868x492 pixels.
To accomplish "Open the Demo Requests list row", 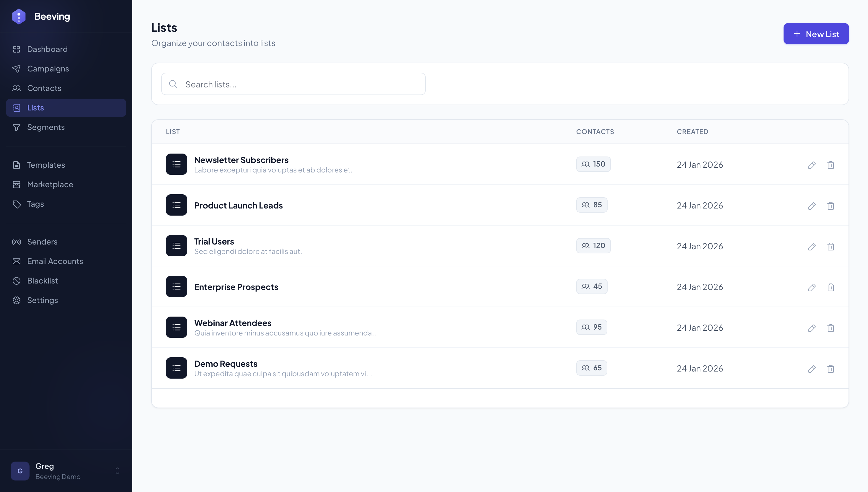I will click(x=226, y=364).
